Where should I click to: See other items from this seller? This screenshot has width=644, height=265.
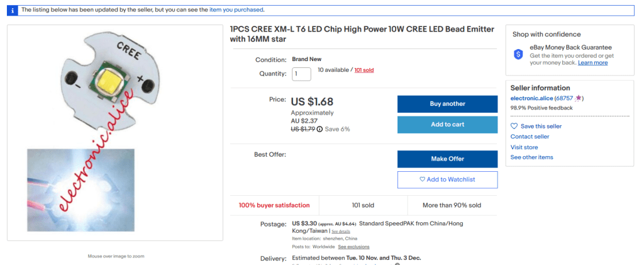[x=531, y=157]
